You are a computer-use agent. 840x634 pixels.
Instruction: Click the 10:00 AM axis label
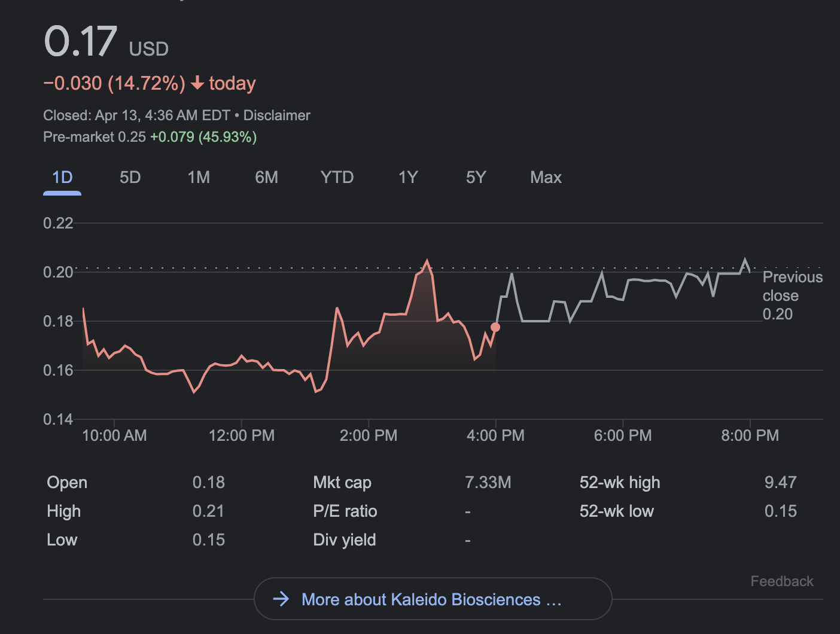tap(114, 435)
